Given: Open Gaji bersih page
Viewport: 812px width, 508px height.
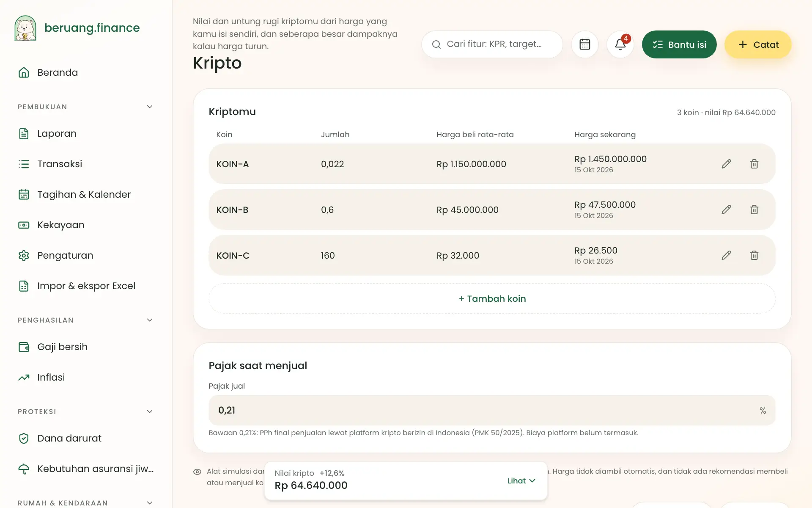Looking at the screenshot, I should point(86,347).
